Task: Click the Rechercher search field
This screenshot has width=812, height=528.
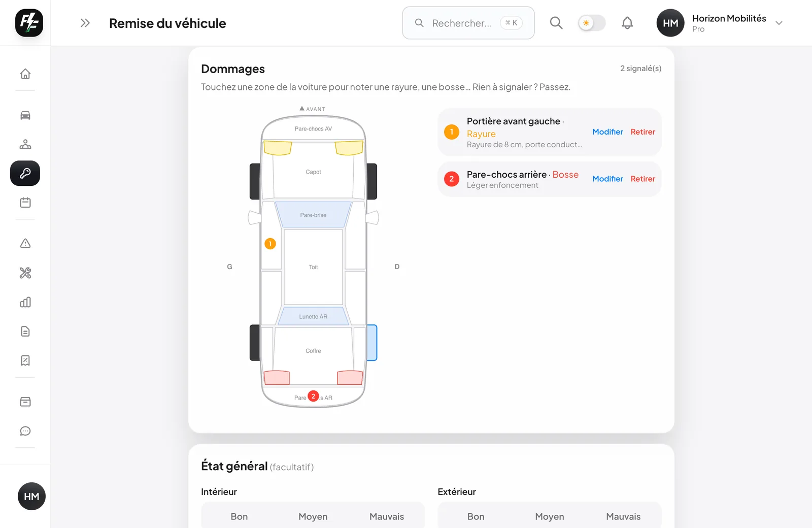Action: [468, 23]
